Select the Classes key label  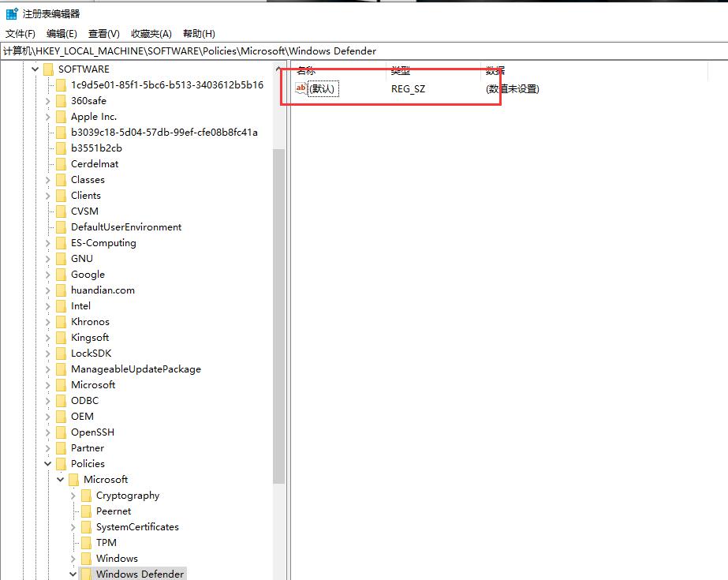(x=88, y=180)
